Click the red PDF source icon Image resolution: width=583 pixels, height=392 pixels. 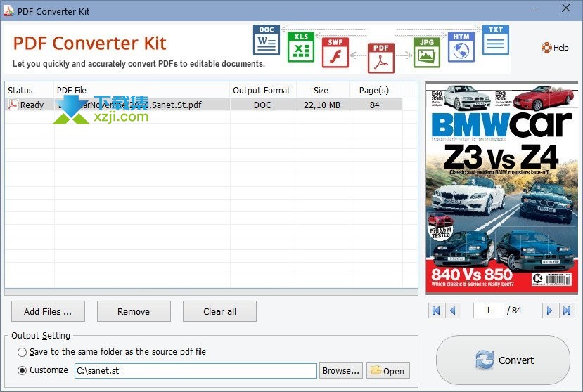tap(381, 58)
